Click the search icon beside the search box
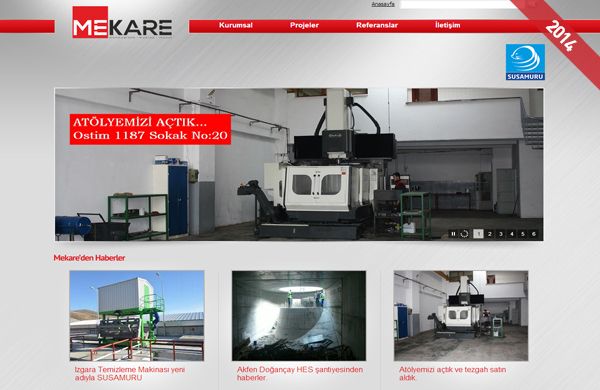 pyautogui.click(x=532, y=4)
